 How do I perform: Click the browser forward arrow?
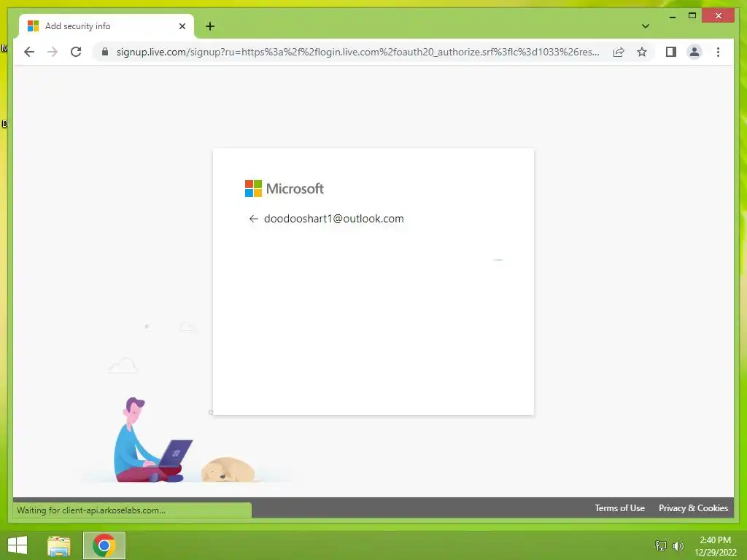pos(53,52)
